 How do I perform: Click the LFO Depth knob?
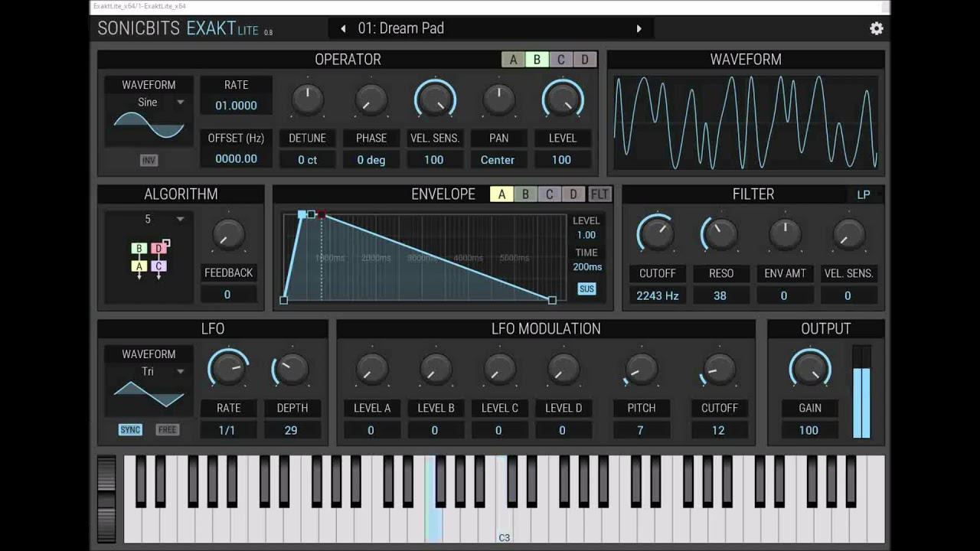pyautogui.click(x=292, y=370)
